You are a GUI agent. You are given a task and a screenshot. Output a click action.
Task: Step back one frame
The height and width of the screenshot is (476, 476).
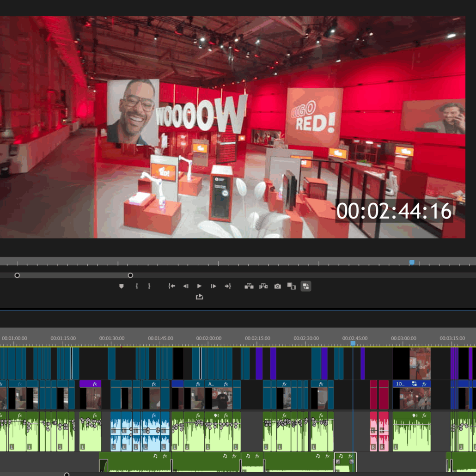pos(186,286)
